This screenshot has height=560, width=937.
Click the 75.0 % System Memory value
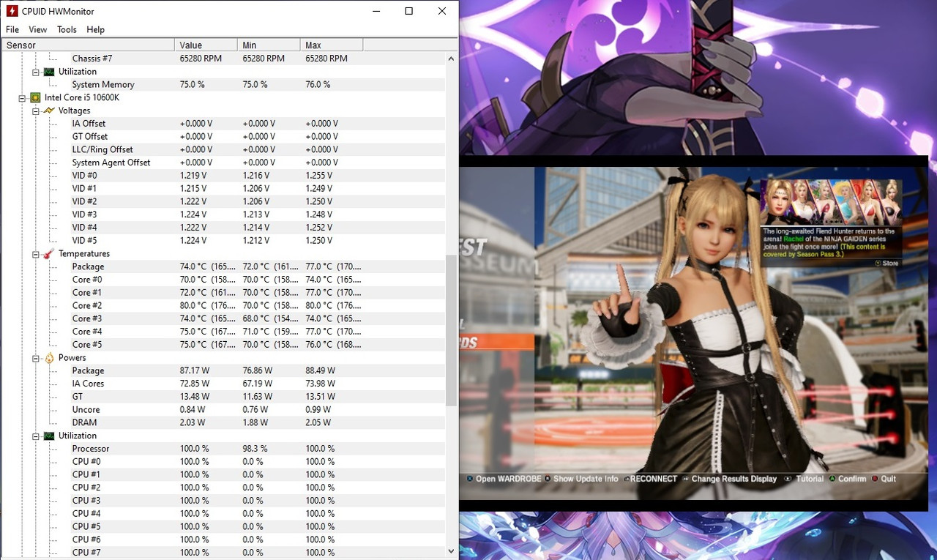[x=193, y=85]
